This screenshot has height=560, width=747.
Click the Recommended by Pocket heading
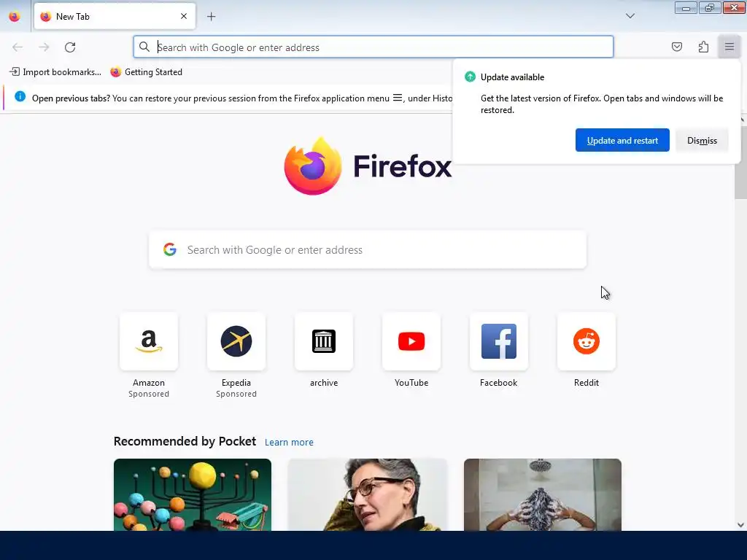point(185,441)
